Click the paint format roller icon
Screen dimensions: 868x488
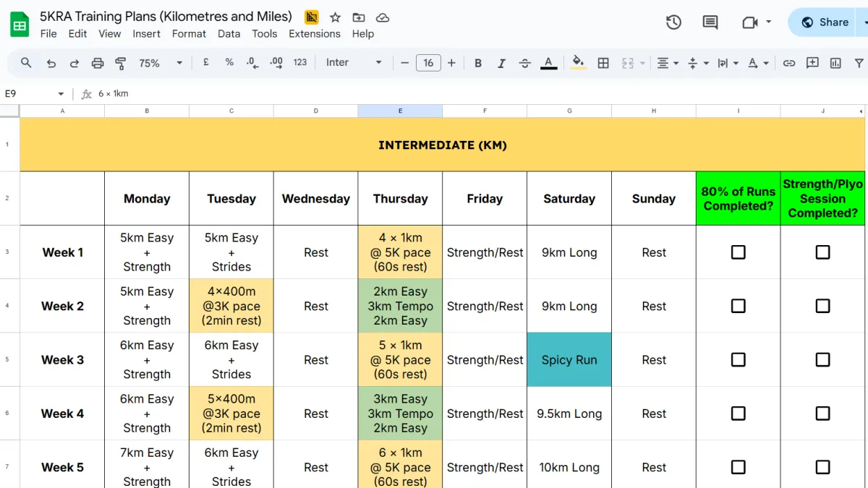tap(121, 63)
